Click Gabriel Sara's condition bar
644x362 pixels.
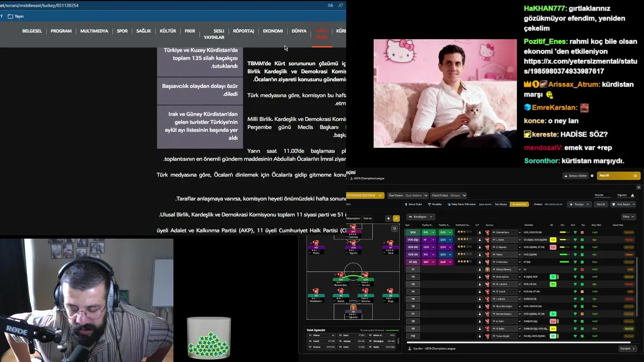pyautogui.click(x=565, y=232)
